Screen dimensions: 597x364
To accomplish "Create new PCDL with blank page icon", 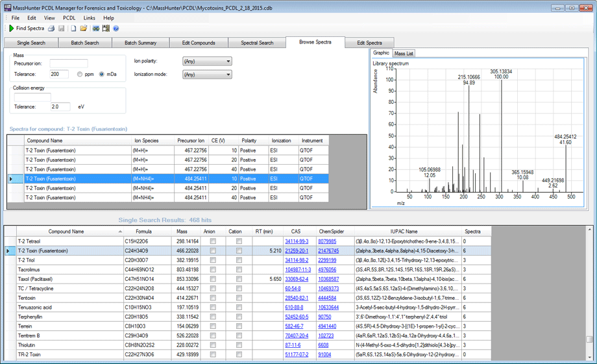I will pyautogui.click(x=73, y=29).
